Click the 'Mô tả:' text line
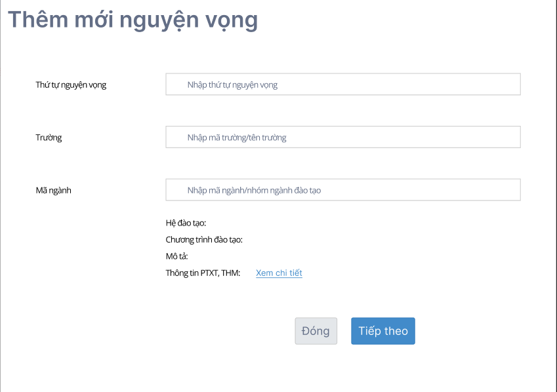Viewport: 557px width, 392px height. (177, 256)
